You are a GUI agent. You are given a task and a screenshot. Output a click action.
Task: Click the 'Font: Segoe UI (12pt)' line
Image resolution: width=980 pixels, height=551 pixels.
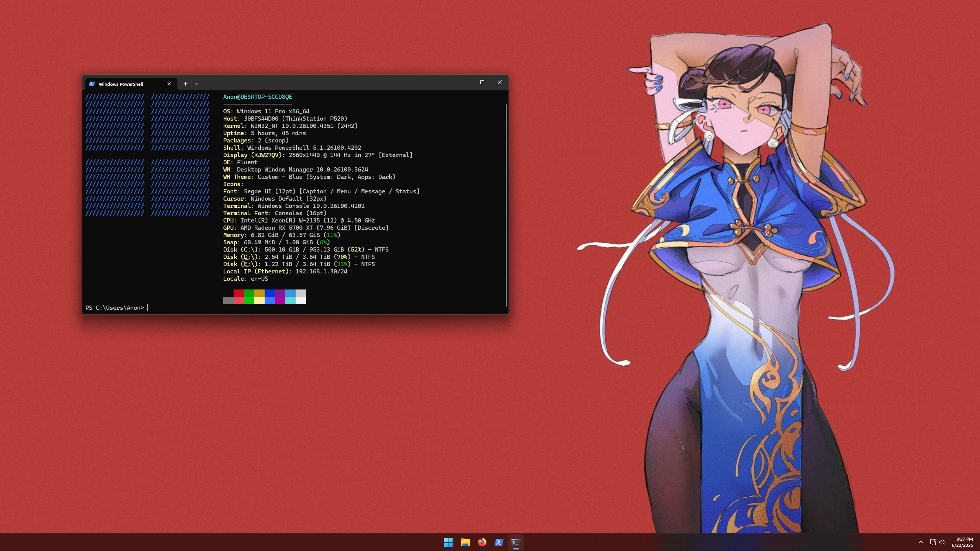click(321, 191)
